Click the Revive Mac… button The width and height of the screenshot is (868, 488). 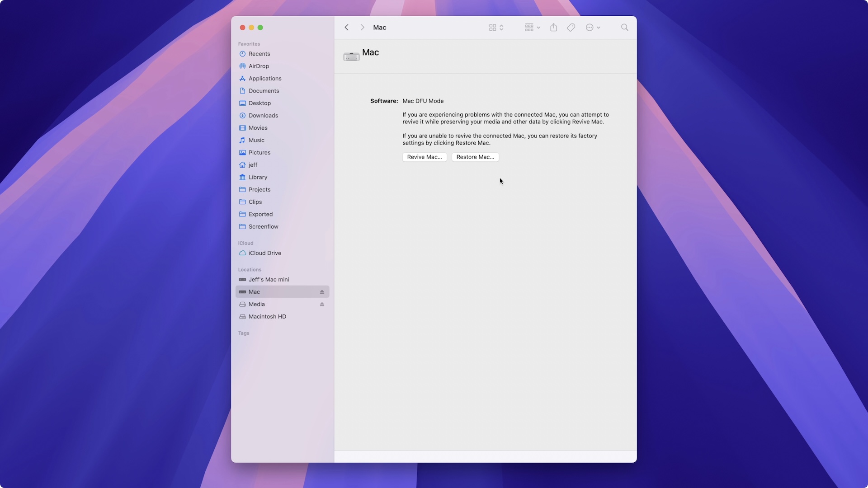coord(424,157)
